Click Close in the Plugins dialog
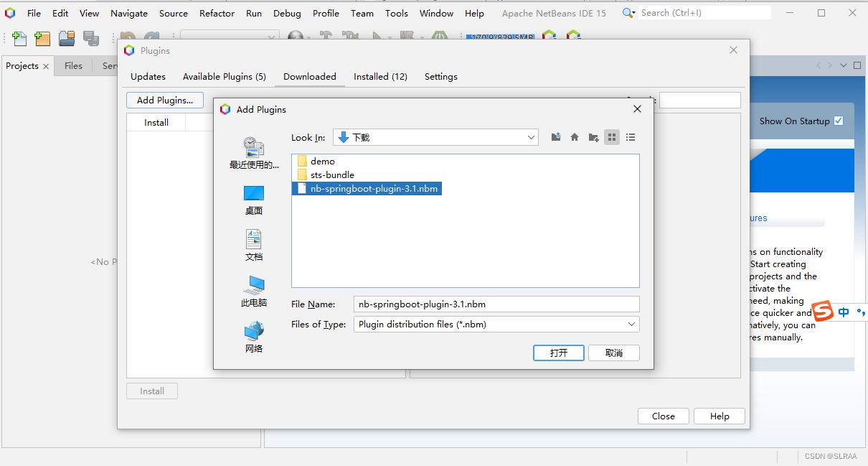The height and width of the screenshot is (466, 868). coord(664,416)
